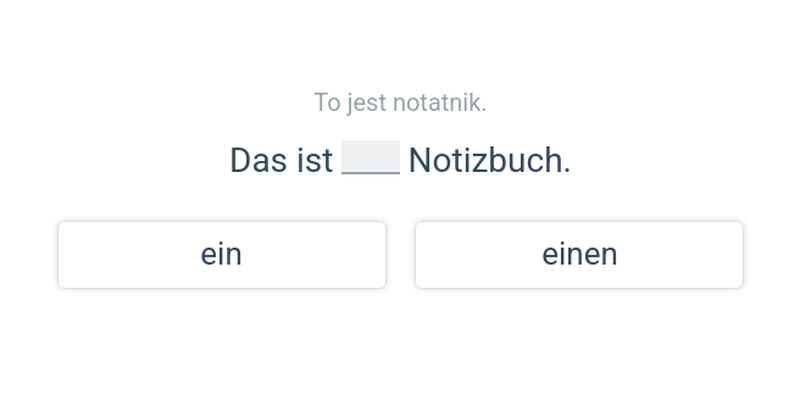Pick the accusative article "einen"
The width and height of the screenshot is (800, 400).
coord(579,255)
